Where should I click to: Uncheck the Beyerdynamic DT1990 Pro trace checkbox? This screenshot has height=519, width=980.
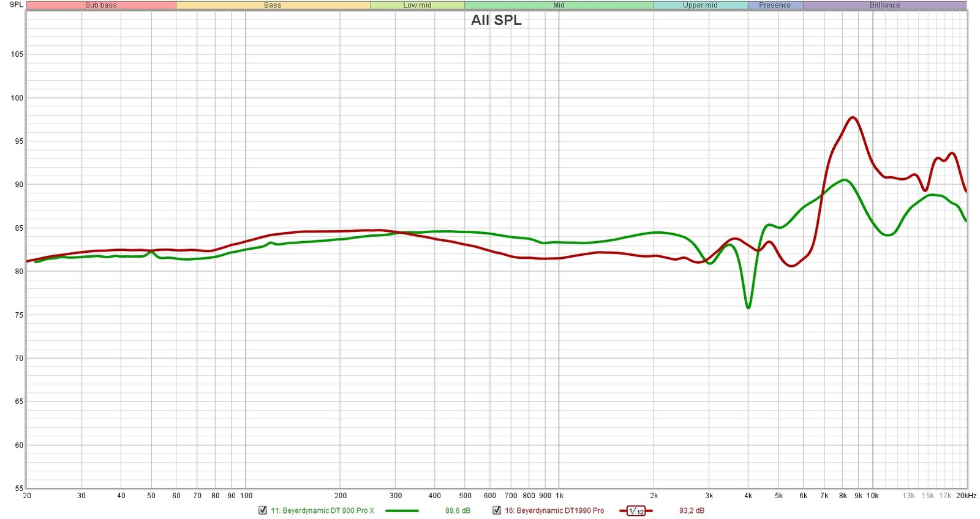click(497, 510)
